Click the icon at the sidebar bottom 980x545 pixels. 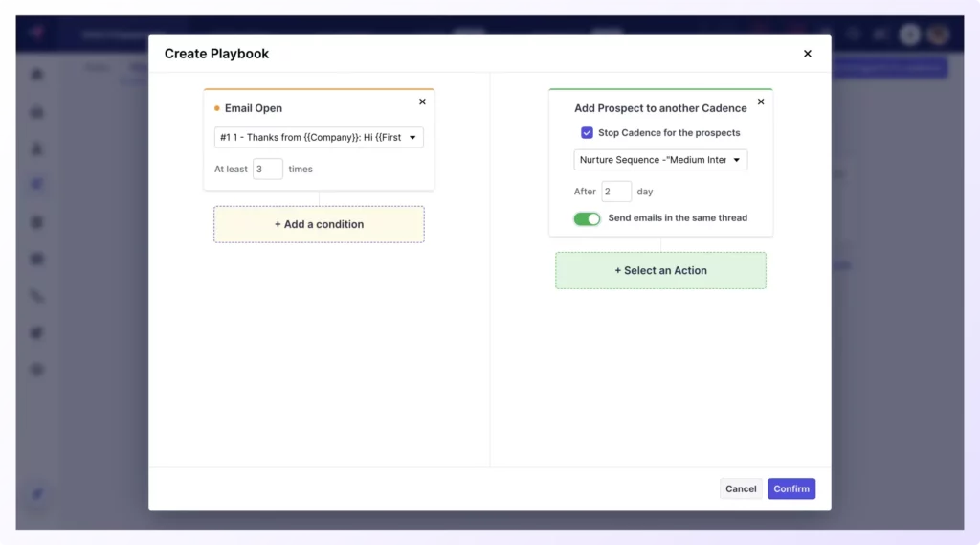37,494
